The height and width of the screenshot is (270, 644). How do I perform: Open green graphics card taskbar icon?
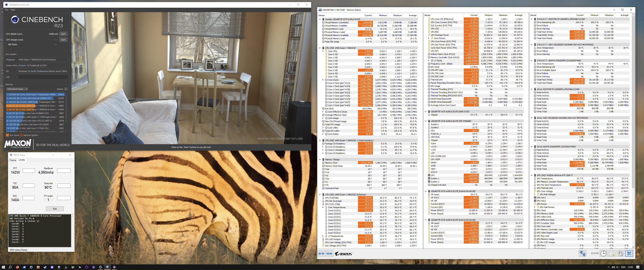(x=73, y=267)
